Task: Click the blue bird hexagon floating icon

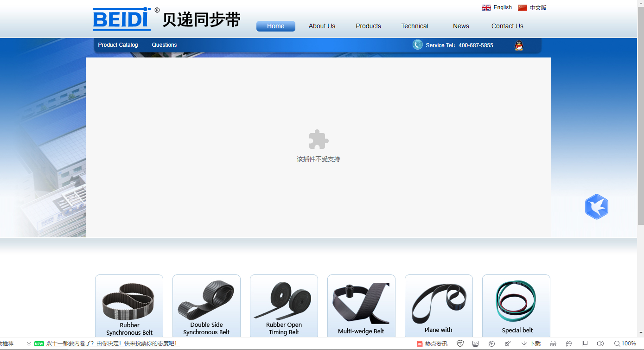Action: click(596, 207)
